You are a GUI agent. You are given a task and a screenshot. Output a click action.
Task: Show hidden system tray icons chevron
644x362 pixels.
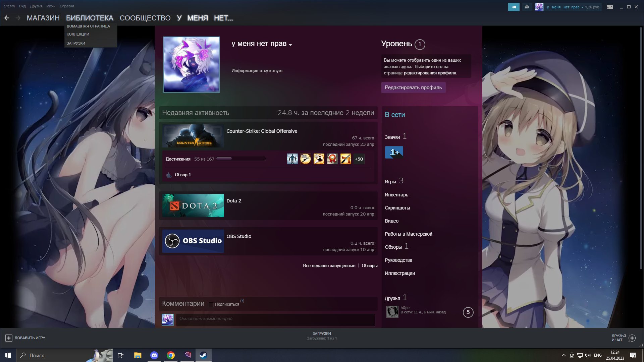563,355
